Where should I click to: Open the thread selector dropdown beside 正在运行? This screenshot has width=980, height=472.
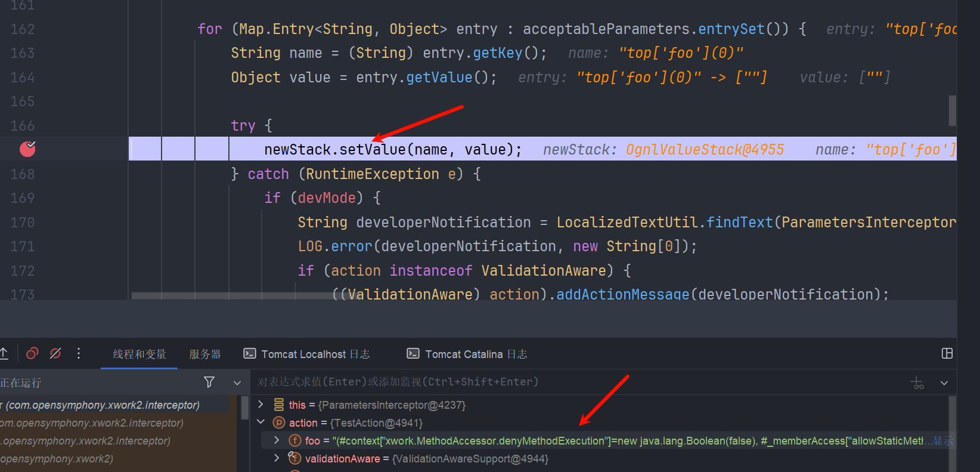pos(237,382)
